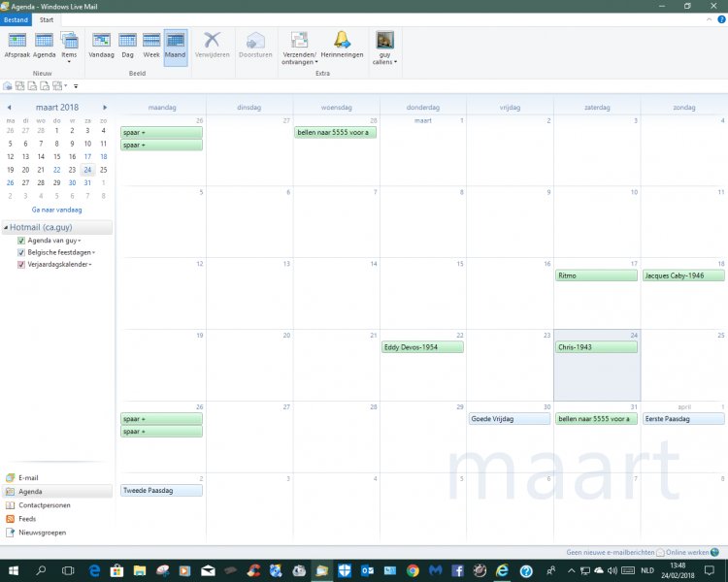728x582 pixels.
Task: Select the zaterdag 24 day cell
Action: click(597, 366)
